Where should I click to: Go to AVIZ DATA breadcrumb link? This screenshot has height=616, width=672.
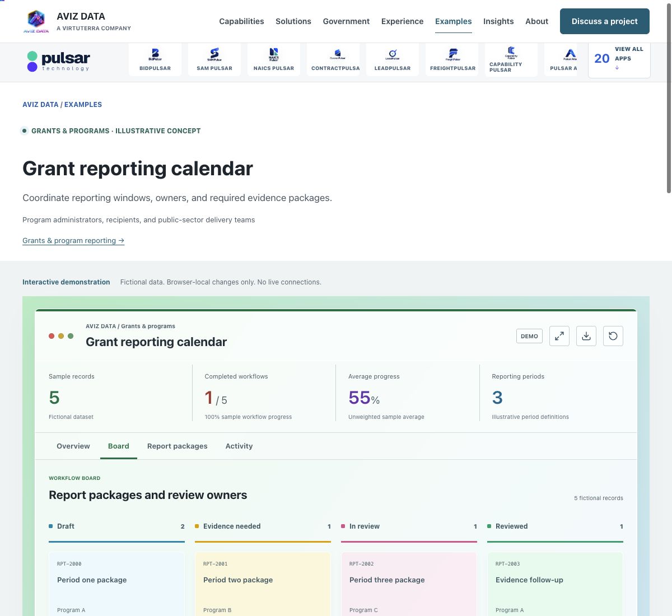click(x=40, y=105)
